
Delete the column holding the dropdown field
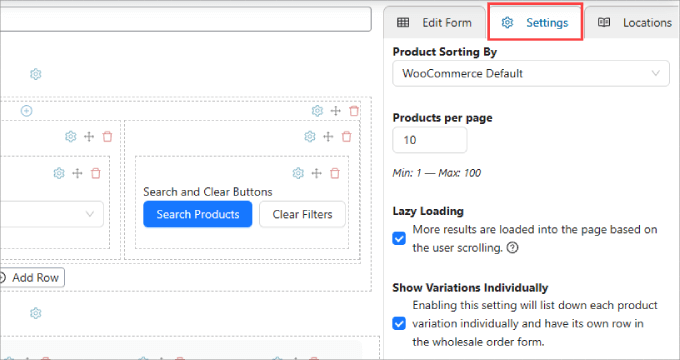coord(107,137)
